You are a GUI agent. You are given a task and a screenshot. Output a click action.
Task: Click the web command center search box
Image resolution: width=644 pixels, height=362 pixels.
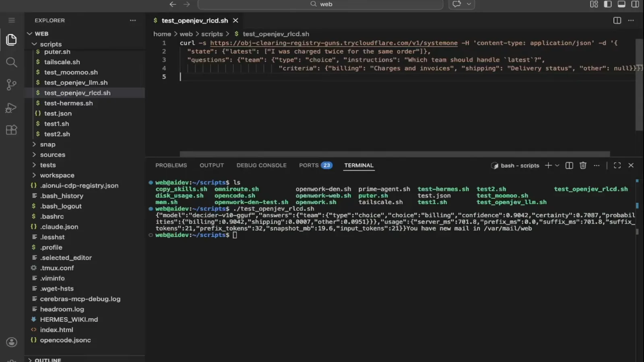point(320,4)
